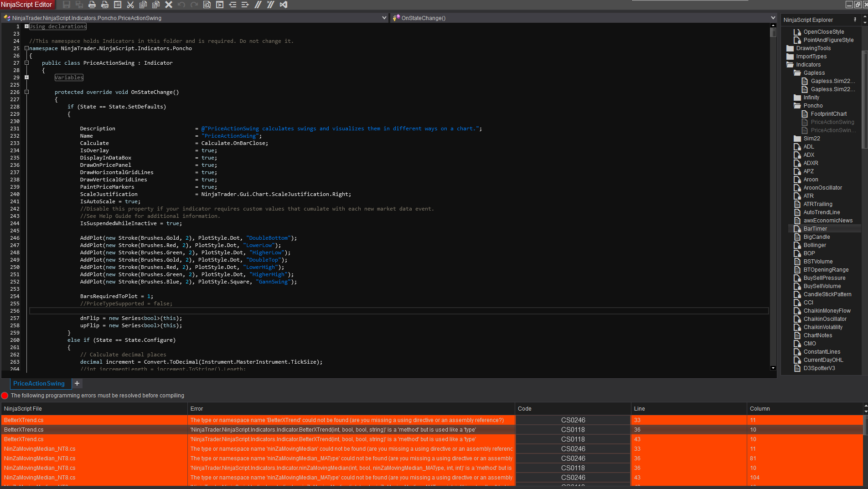
Task: Add a new editor tab with plus
Action: [77, 383]
